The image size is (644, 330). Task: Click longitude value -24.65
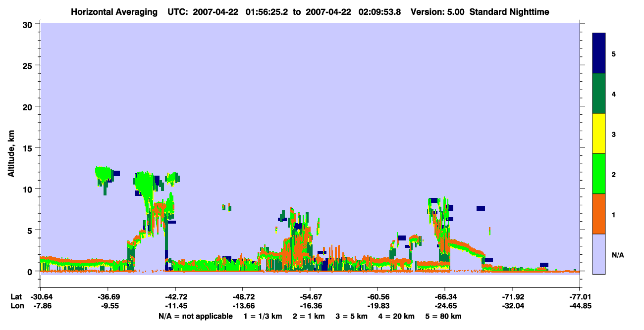click(x=444, y=306)
